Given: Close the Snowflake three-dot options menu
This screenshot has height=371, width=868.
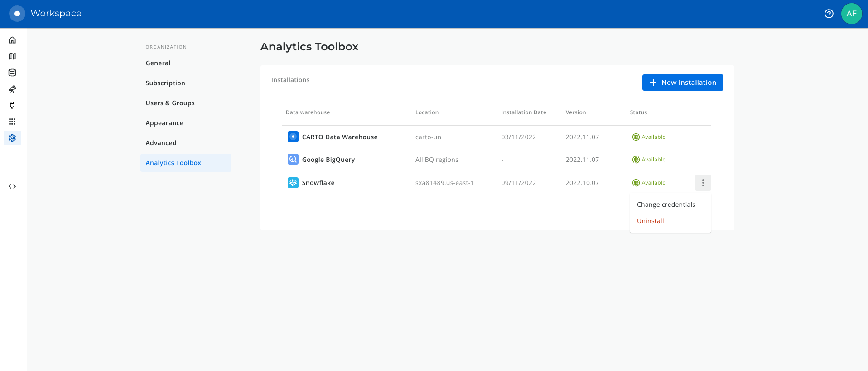Looking at the screenshot, I should 703,183.
